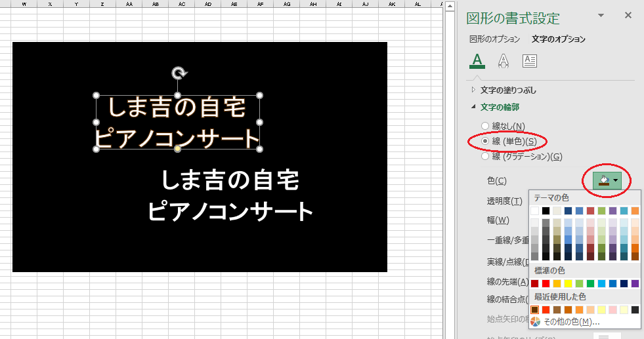Click the 色(C) label
644x339 pixels.
click(496, 180)
